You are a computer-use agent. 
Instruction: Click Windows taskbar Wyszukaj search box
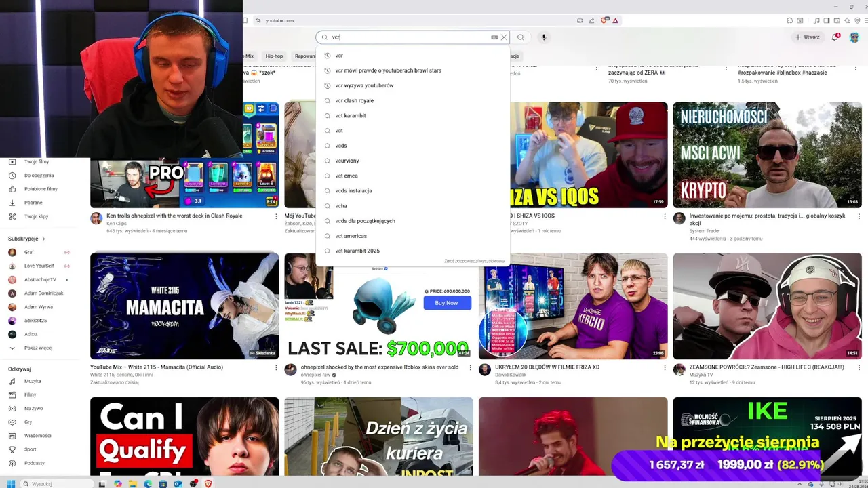[58, 484]
